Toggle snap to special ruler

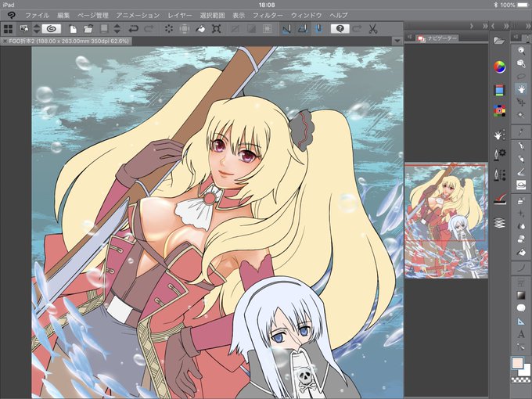pos(303,29)
